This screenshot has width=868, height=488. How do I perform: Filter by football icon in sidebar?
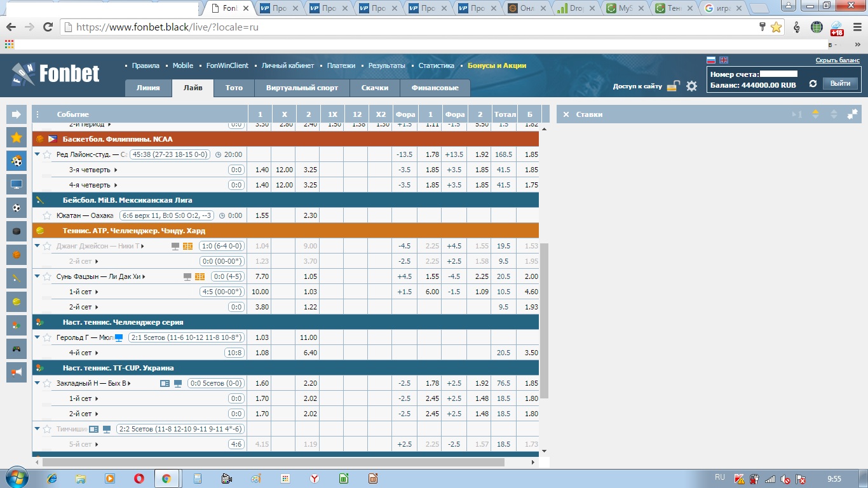pos(17,208)
